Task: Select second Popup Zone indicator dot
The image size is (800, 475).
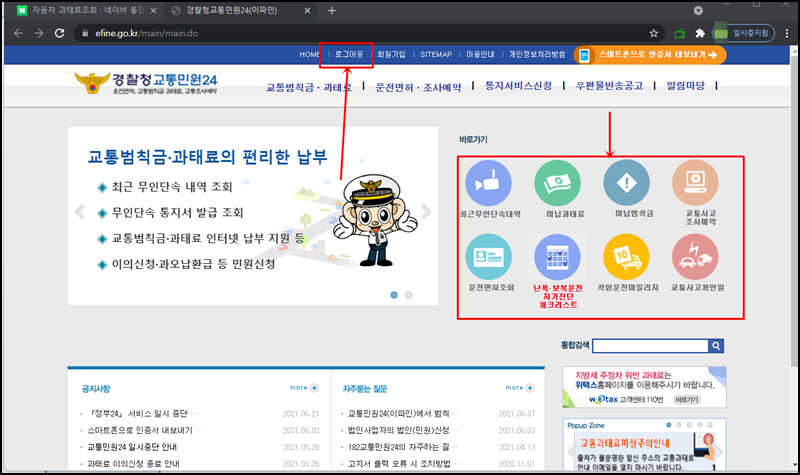Action: [x=679, y=424]
